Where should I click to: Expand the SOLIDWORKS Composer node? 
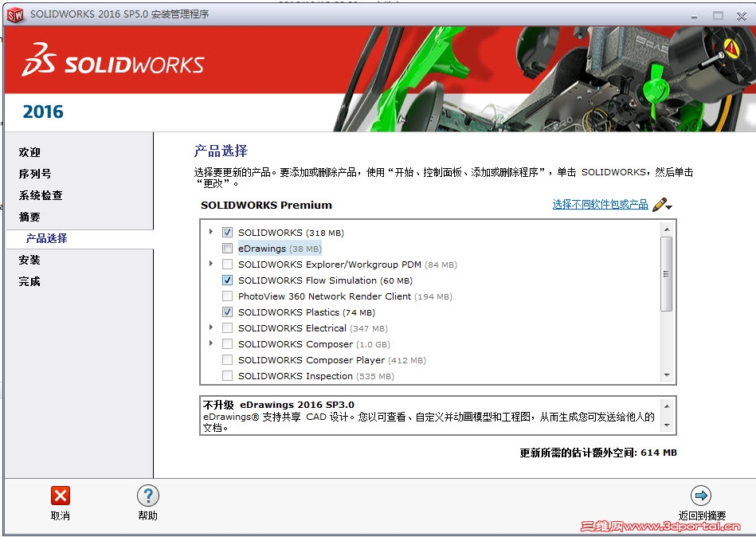pos(210,343)
